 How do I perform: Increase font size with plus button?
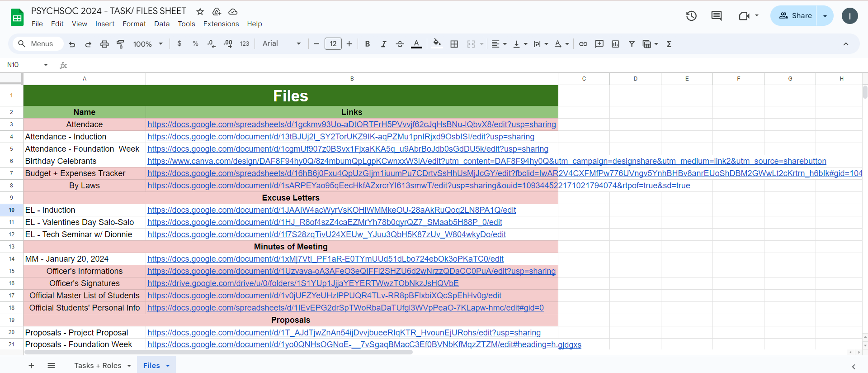349,44
